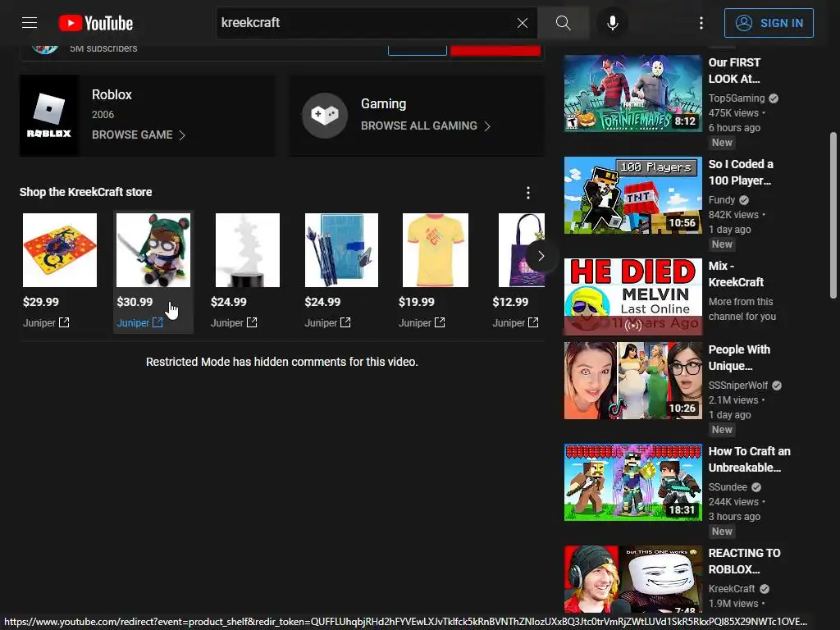Click KreekCraft channel name in sidebar

click(x=731, y=589)
